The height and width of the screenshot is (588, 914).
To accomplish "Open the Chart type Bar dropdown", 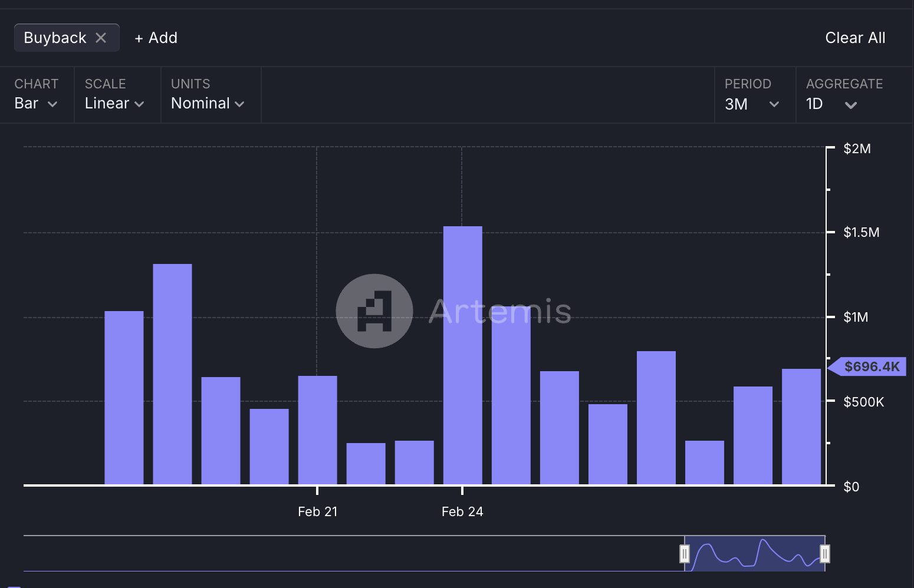I will [x=35, y=104].
